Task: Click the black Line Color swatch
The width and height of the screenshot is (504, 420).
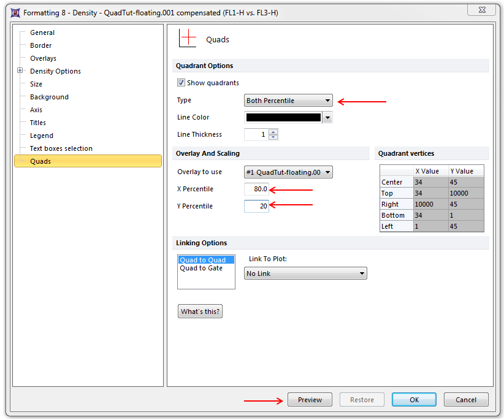Action: point(283,118)
